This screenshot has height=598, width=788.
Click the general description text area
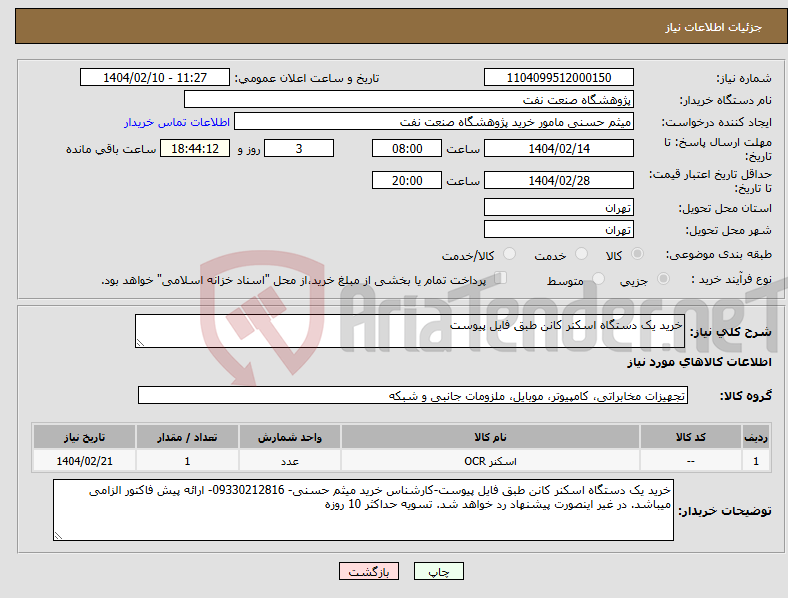pyautogui.click(x=410, y=331)
